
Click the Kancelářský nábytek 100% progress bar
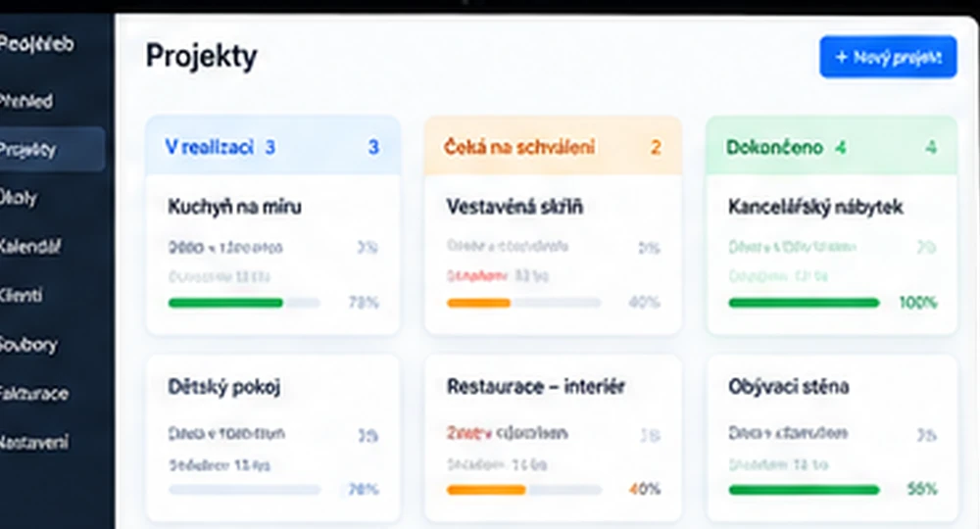coord(804,303)
